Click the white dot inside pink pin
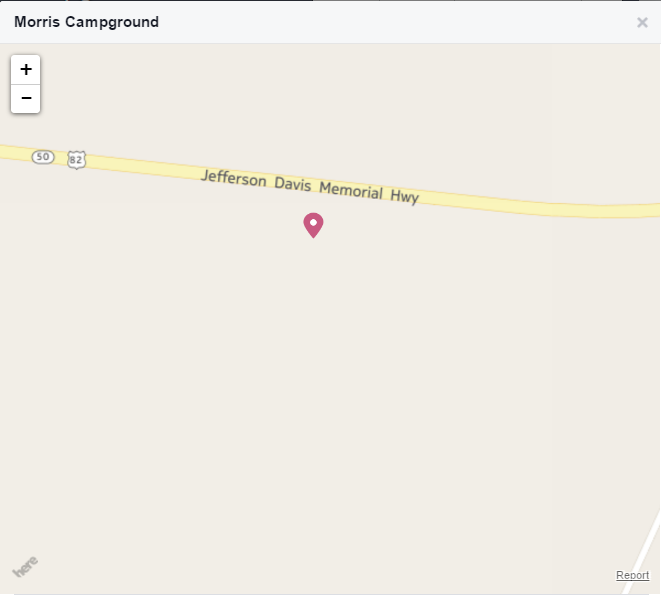This screenshot has width=661, height=604. coord(313,223)
